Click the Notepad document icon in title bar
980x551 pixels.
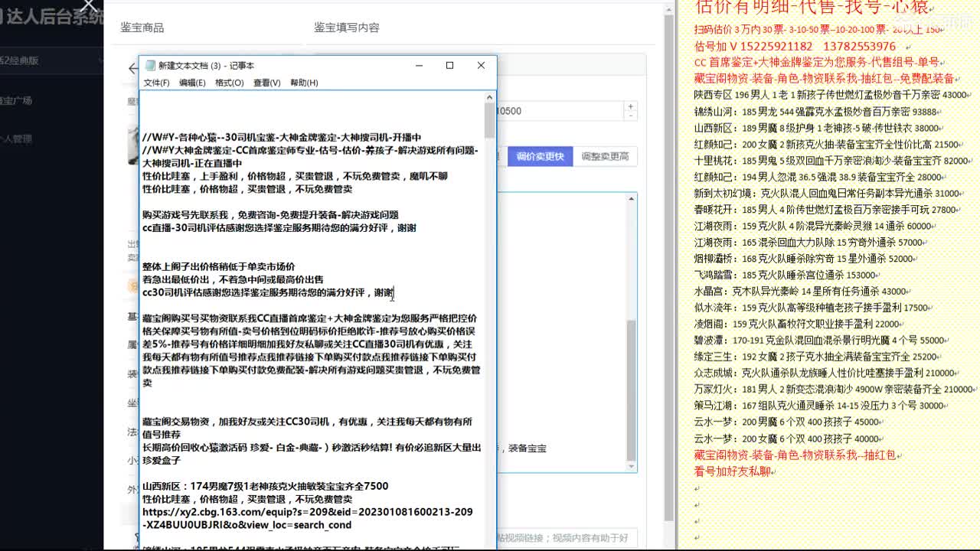click(x=150, y=66)
